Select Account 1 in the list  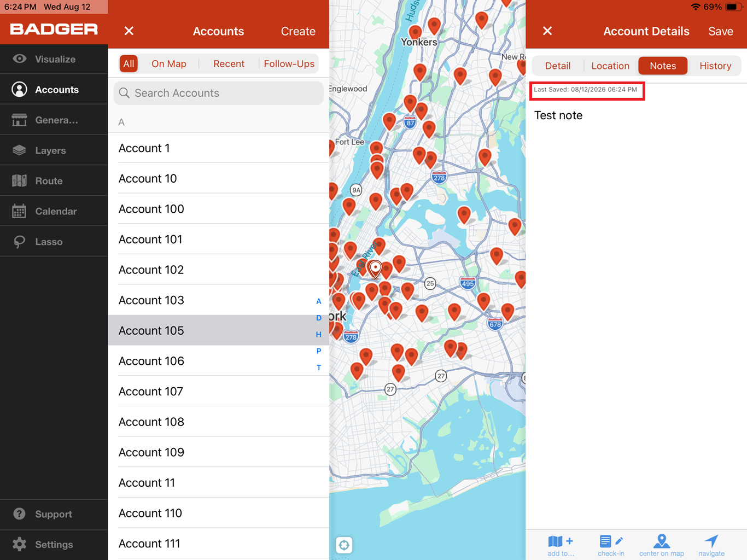point(218,148)
